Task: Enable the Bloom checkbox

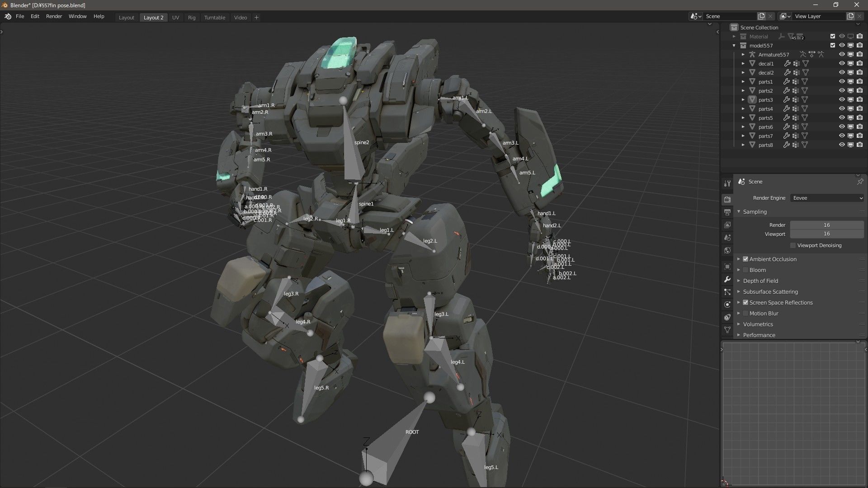Action: [745, 270]
